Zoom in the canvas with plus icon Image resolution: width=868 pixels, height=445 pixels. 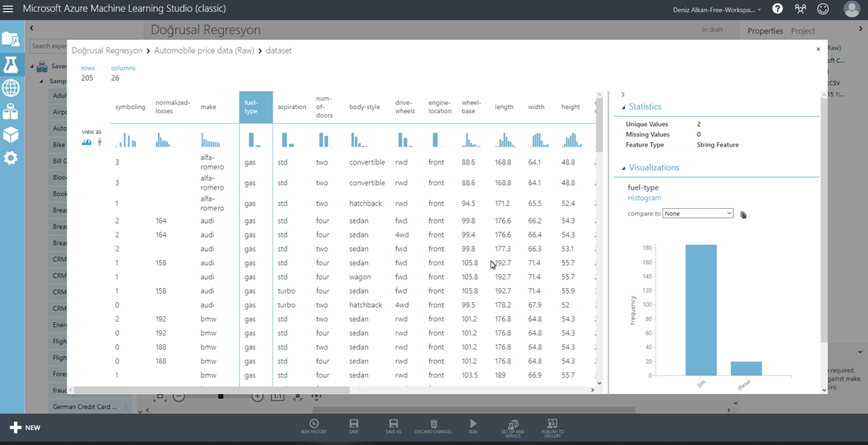click(x=257, y=396)
